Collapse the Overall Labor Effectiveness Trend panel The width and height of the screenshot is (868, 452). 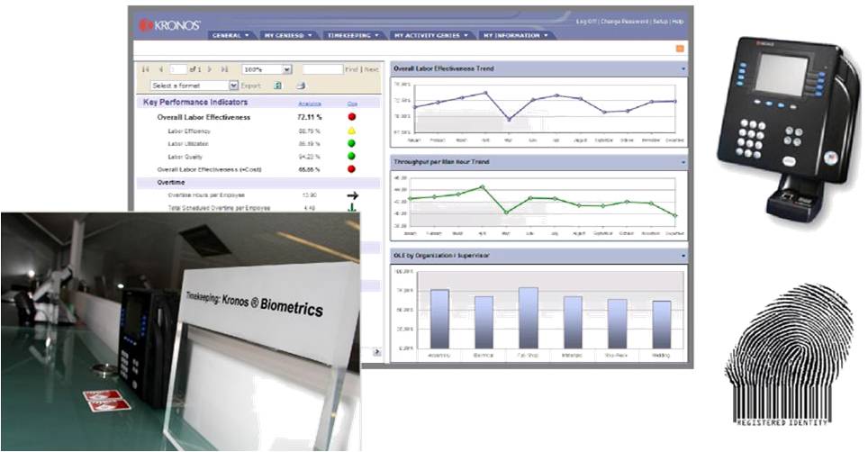click(683, 69)
